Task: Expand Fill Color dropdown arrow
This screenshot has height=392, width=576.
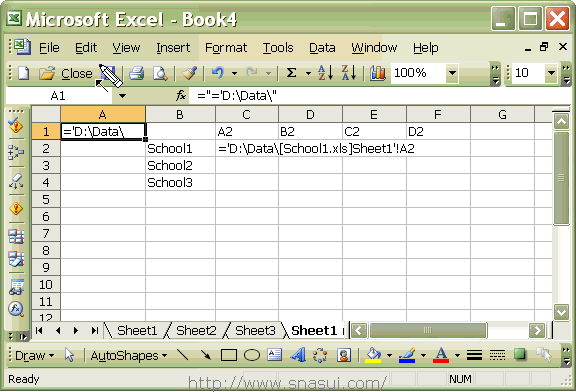Action: pos(389,355)
